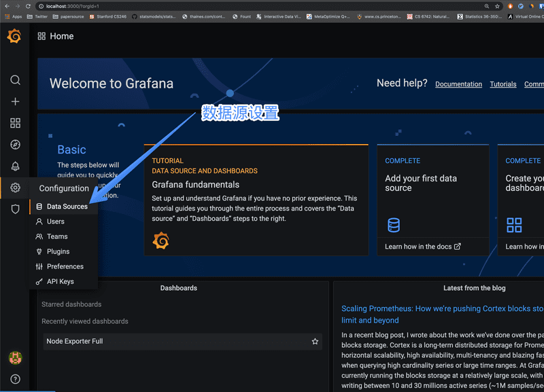Click the Configuration gear icon
The height and width of the screenshot is (392, 544).
point(15,188)
